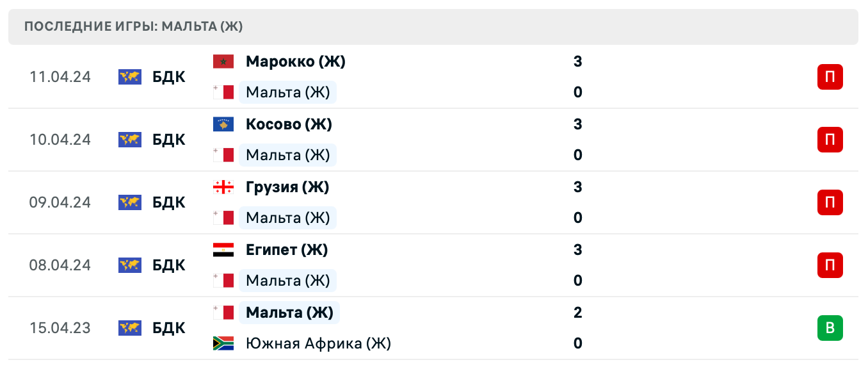This screenshot has width=868, height=369.
Task: Click the green win badge for the South Africa match
Action: click(x=830, y=328)
